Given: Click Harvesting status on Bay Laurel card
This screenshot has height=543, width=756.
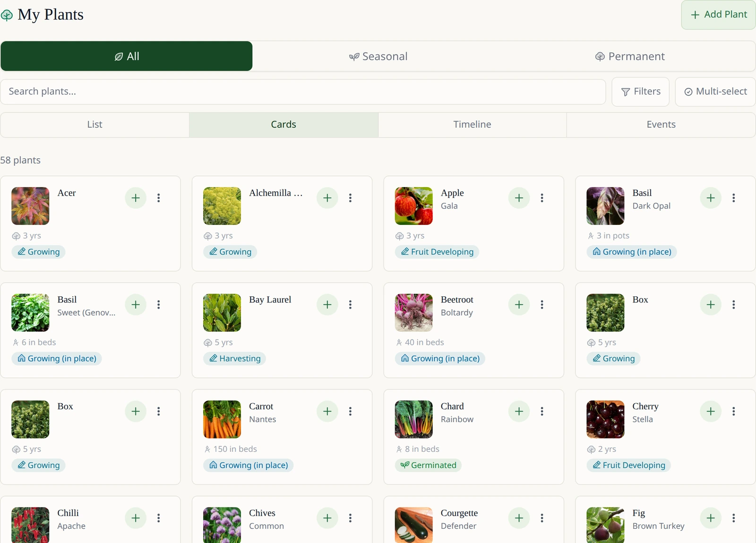Looking at the screenshot, I should [235, 359].
